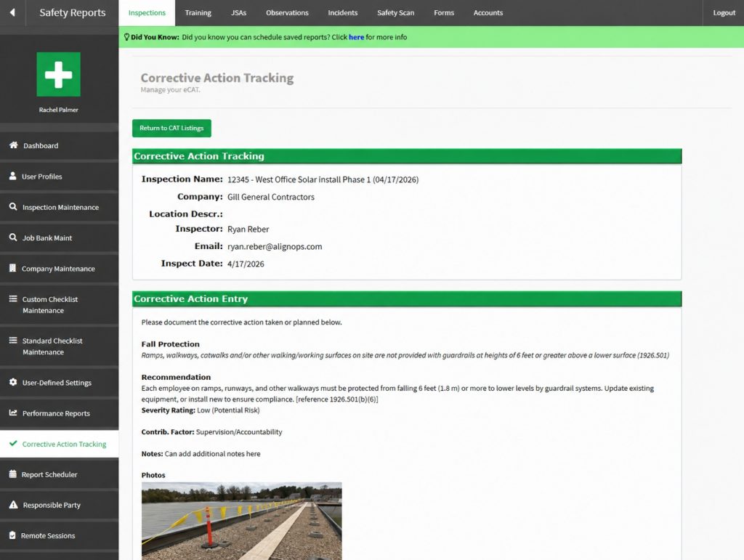Click the Low (Potential Risk) severity text

(x=228, y=410)
